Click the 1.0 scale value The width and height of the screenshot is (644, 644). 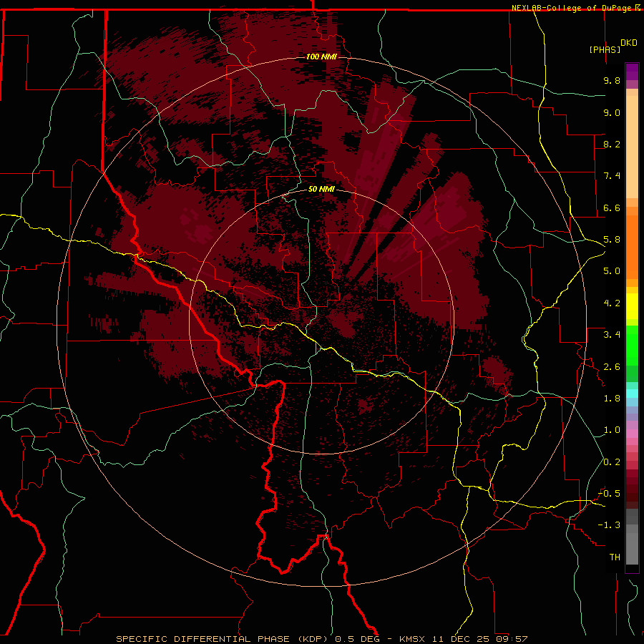[612, 430]
